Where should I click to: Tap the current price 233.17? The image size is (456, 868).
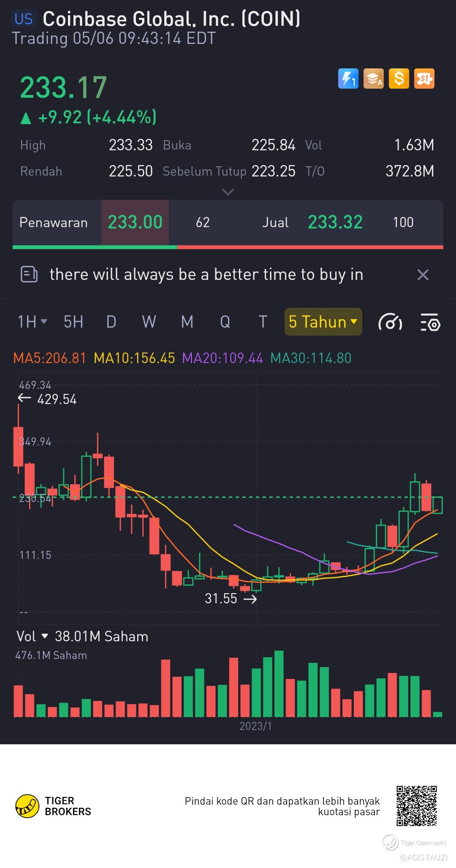[x=63, y=88]
